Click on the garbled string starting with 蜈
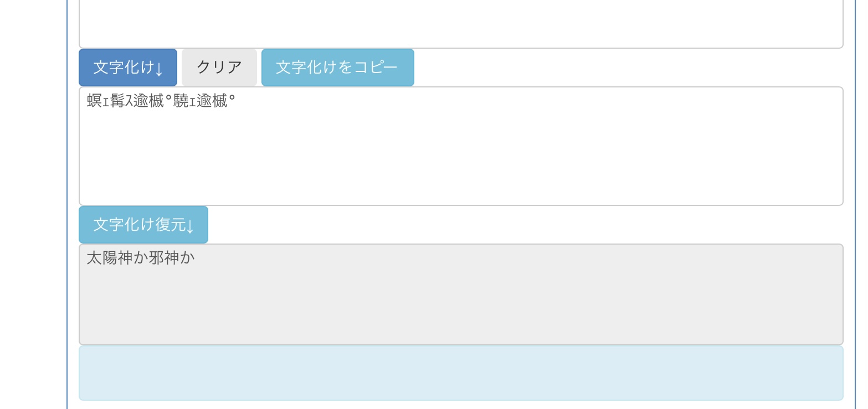868x409 pixels. point(161,101)
